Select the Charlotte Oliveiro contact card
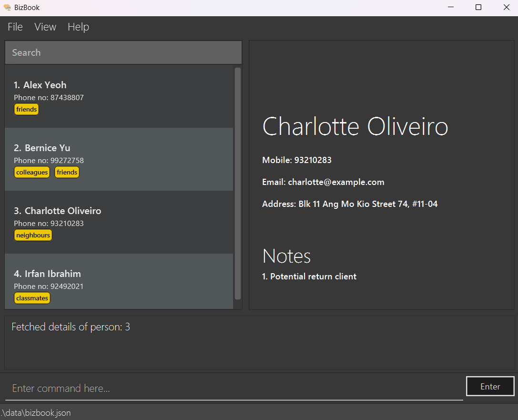This screenshot has height=420, width=518. tap(119, 222)
